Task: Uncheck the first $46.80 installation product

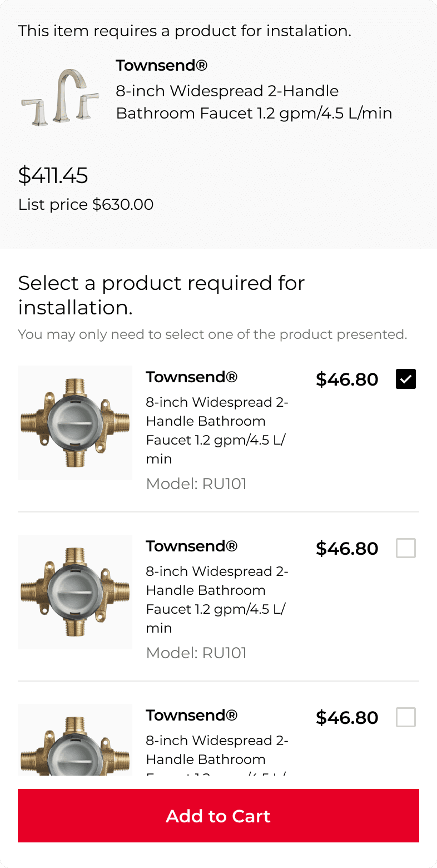Action: pyautogui.click(x=405, y=379)
